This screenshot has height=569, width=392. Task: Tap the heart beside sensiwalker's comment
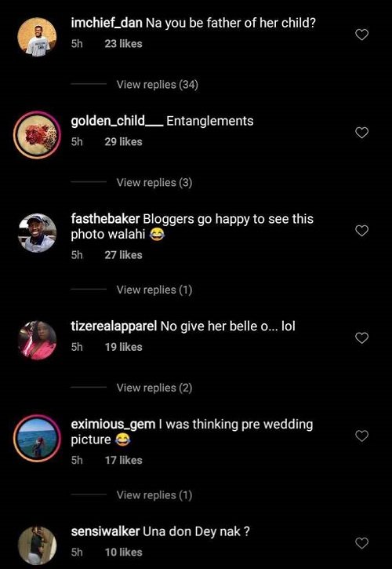click(x=361, y=543)
